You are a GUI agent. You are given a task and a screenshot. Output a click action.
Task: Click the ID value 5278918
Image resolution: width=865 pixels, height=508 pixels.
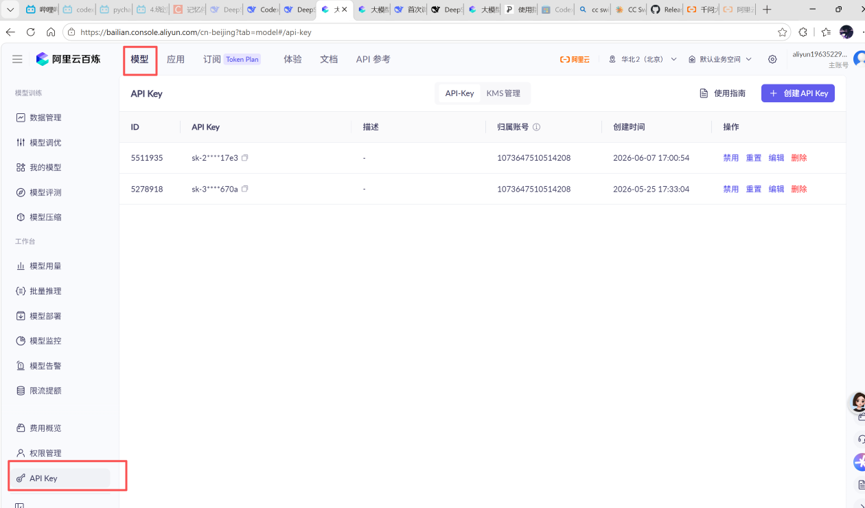point(147,189)
